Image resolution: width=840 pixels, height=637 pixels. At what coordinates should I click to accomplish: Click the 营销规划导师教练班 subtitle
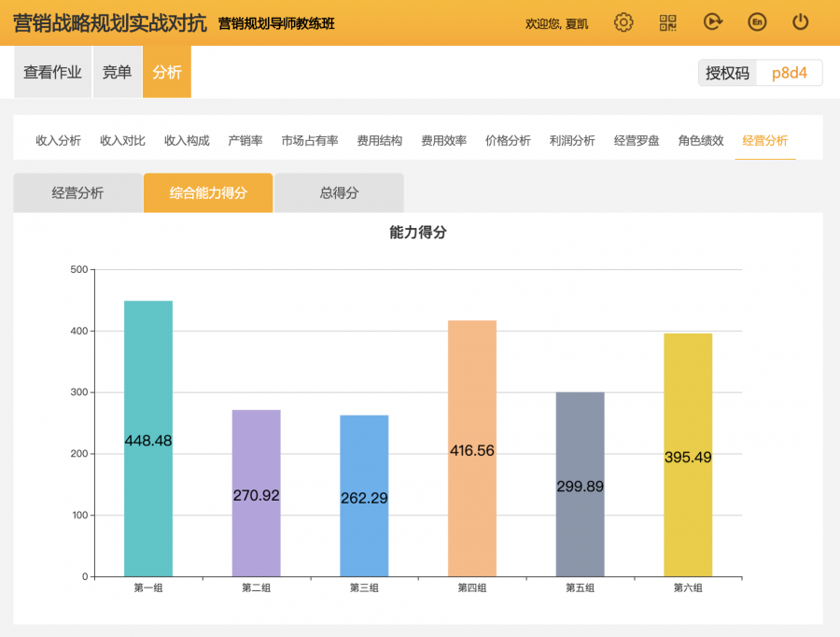point(276,23)
